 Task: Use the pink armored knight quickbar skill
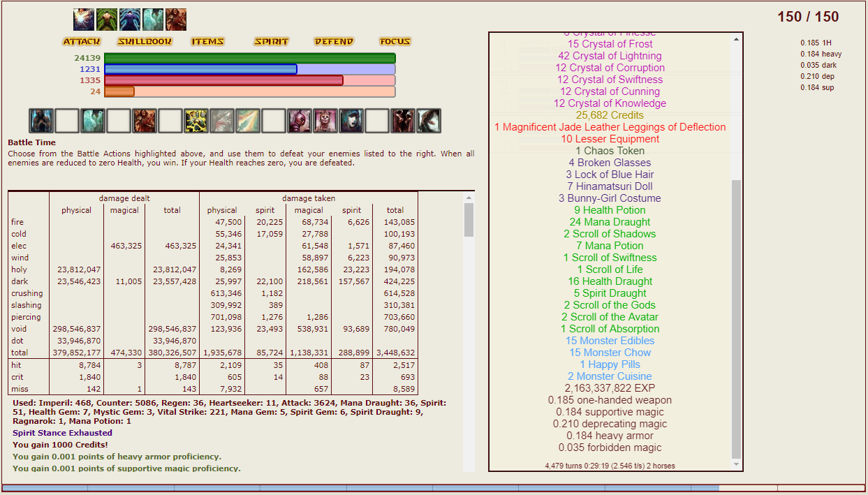coord(300,121)
